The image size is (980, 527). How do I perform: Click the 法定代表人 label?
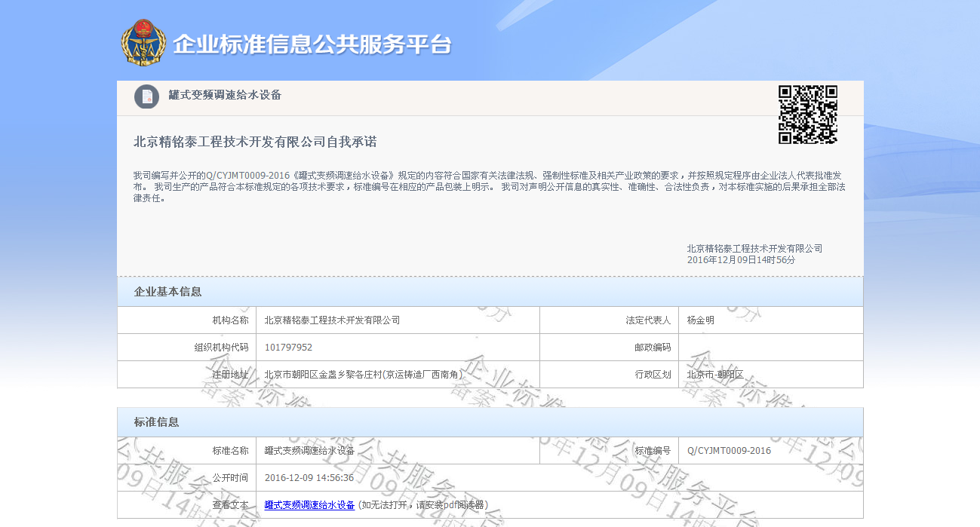click(x=648, y=320)
